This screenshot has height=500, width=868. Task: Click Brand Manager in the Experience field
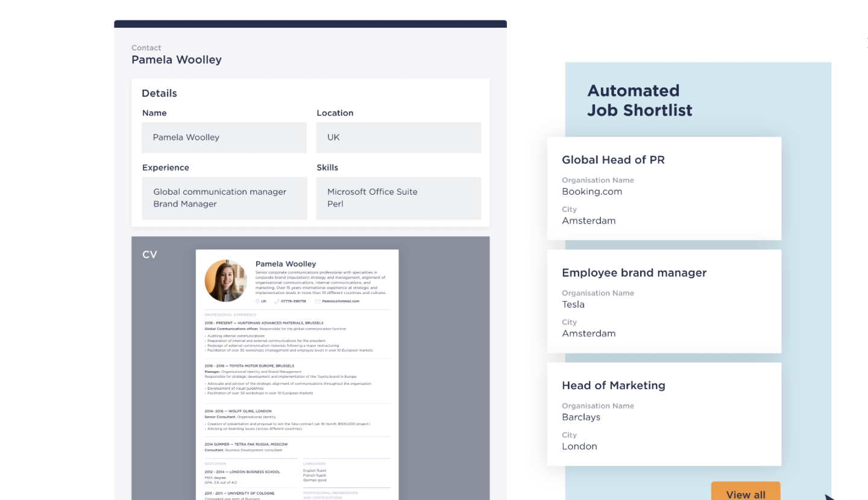click(185, 204)
